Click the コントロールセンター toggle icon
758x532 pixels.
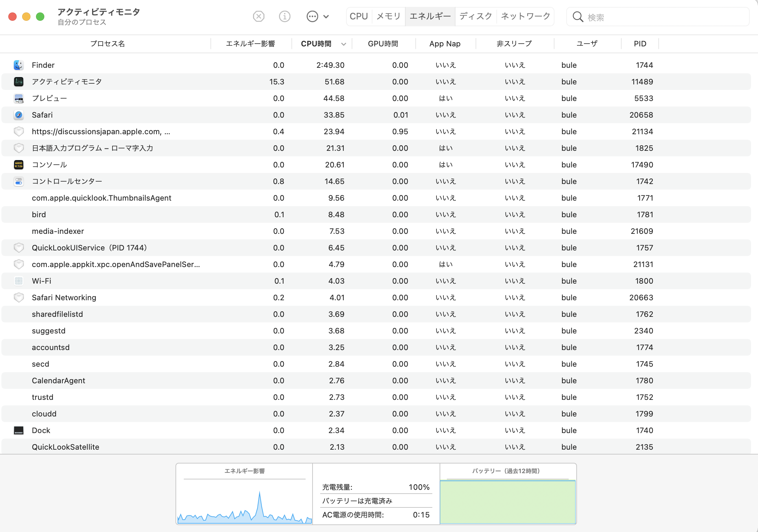tap(19, 181)
